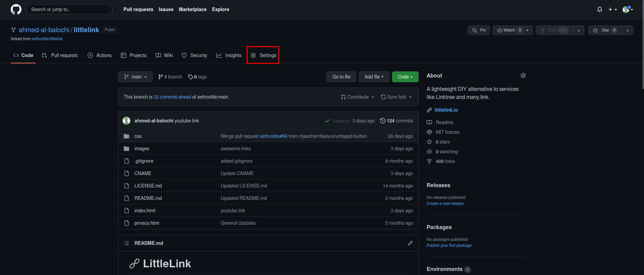The height and width of the screenshot is (275, 644).
Task: Focus the Search or jump to field
Action: [72, 9]
